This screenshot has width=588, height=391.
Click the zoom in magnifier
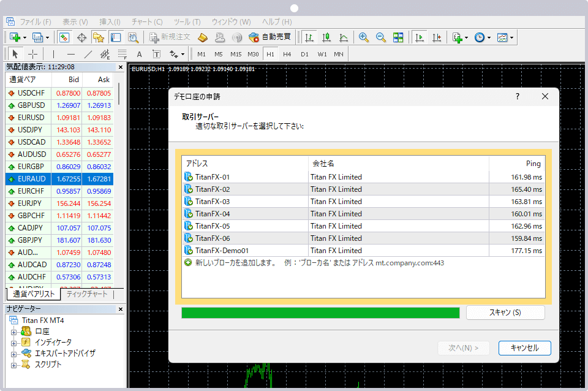coord(363,37)
